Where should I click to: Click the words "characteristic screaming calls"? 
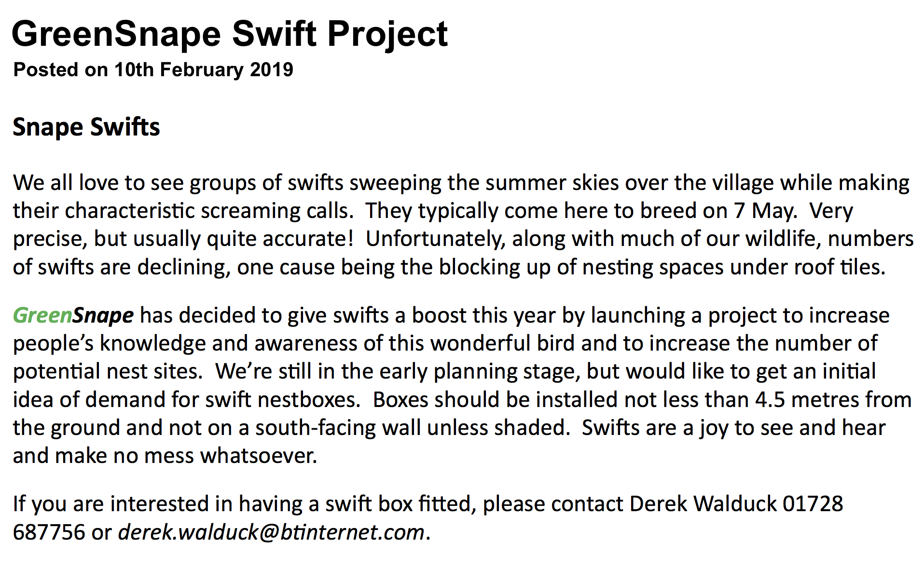[207, 211]
